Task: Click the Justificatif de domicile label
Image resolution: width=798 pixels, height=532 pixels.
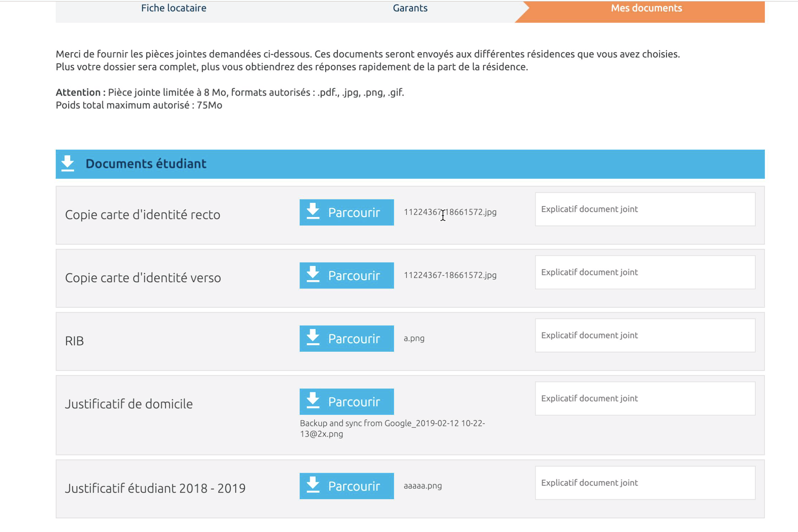Action: click(129, 404)
